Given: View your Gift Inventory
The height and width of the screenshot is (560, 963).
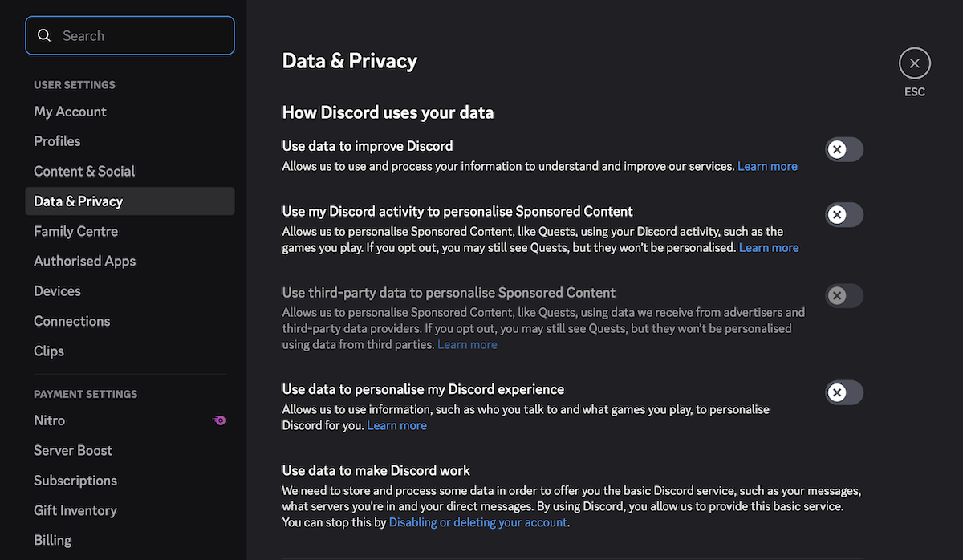Looking at the screenshot, I should 75,510.
